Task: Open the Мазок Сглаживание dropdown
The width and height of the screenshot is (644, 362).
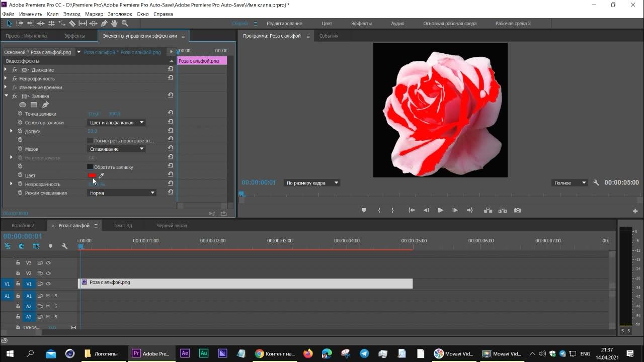Action: 117,149
